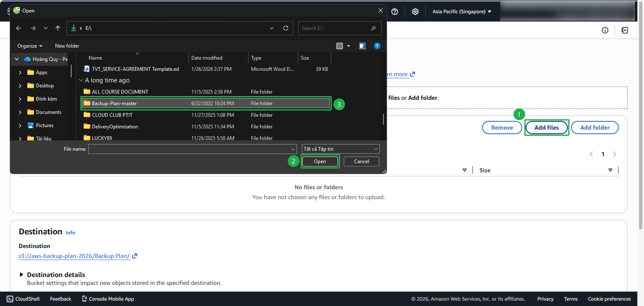The image size is (644, 306).
Task: Click Add folder button
Action: point(595,128)
